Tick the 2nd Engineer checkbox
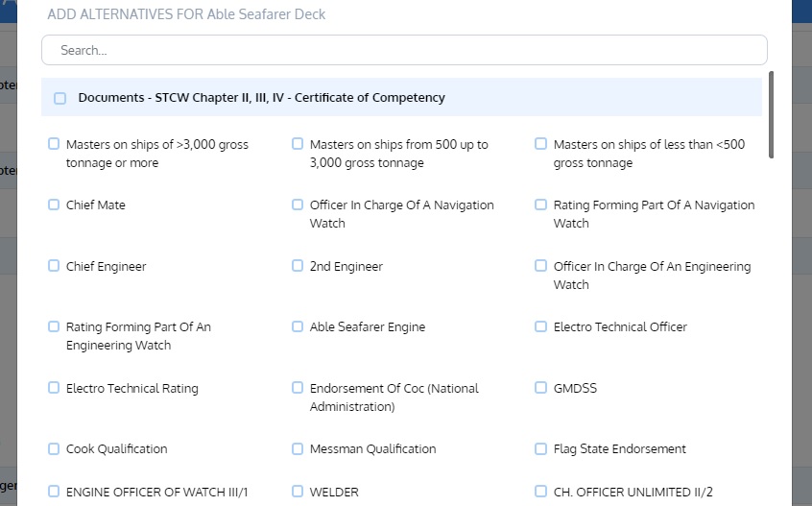This screenshot has height=506, width=812. point(298,266)
